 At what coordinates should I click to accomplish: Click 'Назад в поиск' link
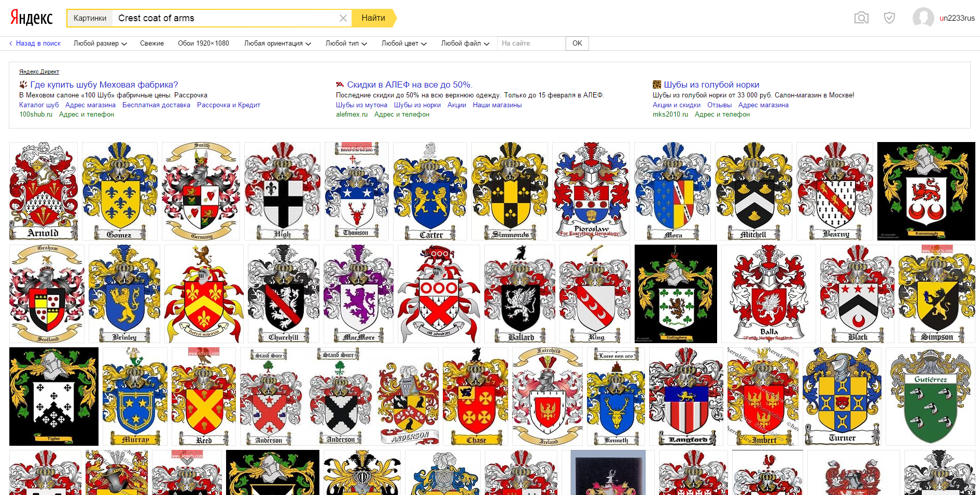[35, 44]
